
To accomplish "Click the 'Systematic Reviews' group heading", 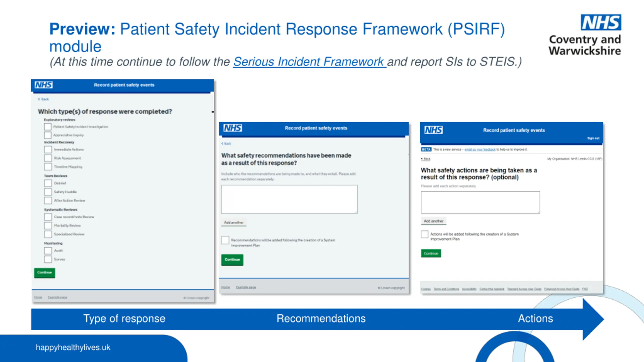I will (61, 209).
